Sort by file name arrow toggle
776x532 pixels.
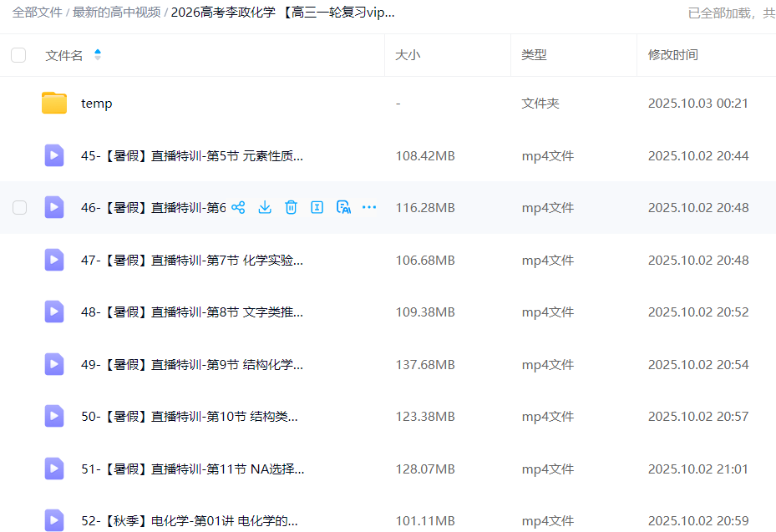[x=98, y=55]
